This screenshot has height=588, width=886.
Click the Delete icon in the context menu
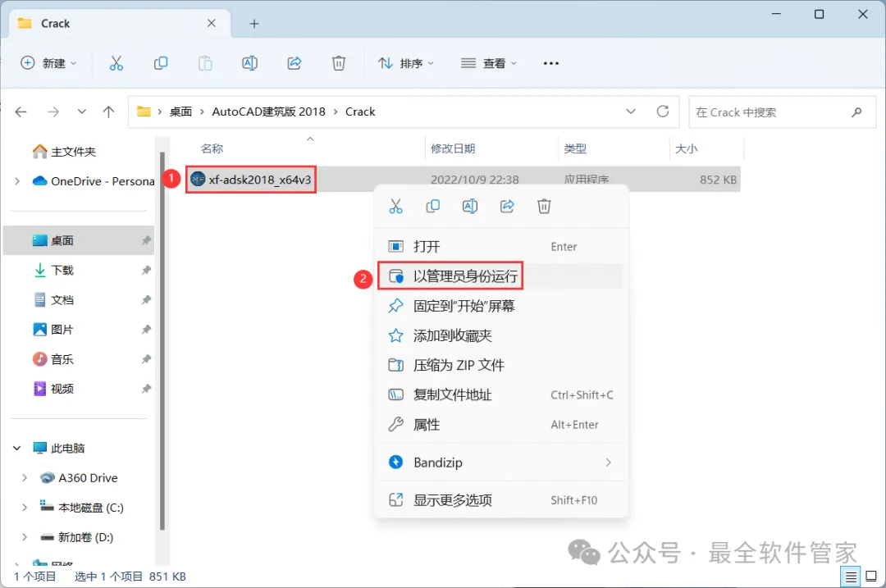tap(544, 206)
